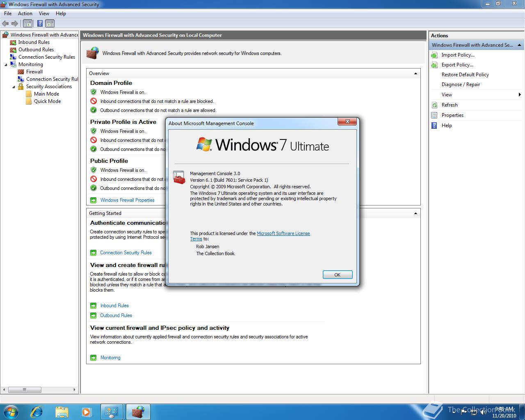This screenshot has width=525, height=420.
Task: Select Inbound Rules in the tree
Action: point(34,42)
